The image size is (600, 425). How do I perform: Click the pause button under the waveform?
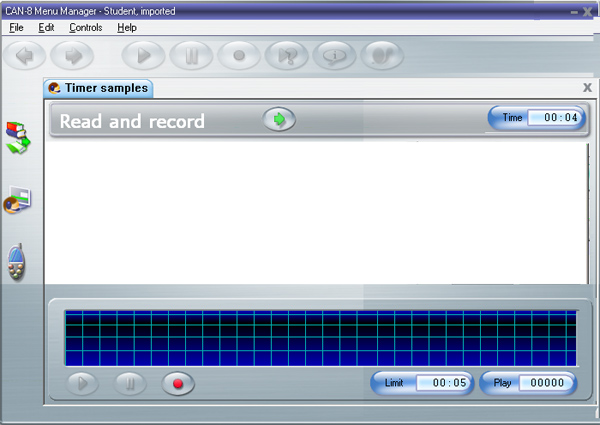[x=131, y=383]
